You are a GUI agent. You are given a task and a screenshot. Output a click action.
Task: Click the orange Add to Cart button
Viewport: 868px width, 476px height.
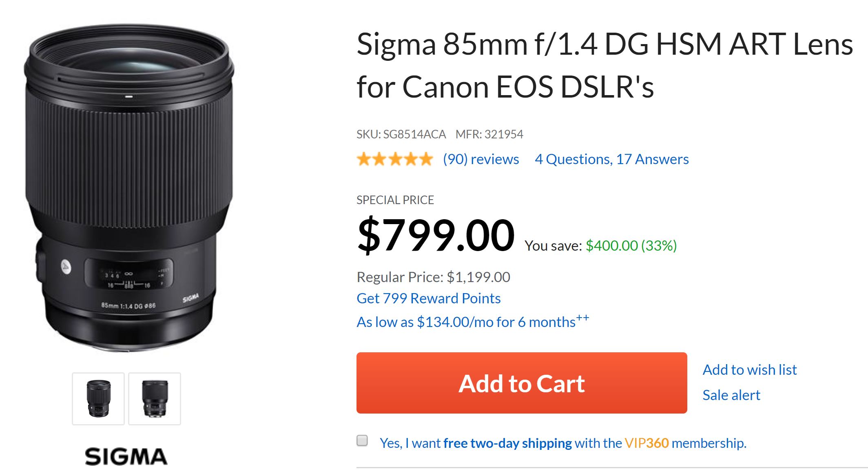click(x=521, y=383)
